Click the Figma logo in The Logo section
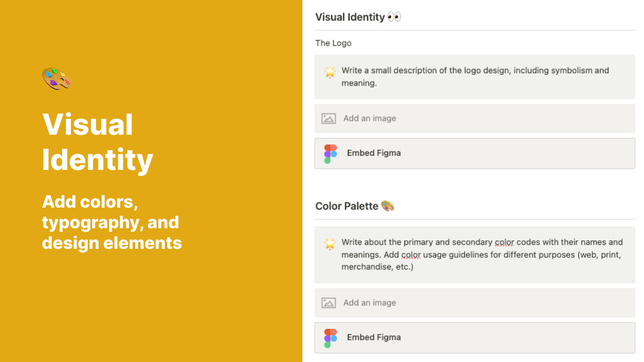The height and width of the screenshot is (362, 644). tap(331, 154)
